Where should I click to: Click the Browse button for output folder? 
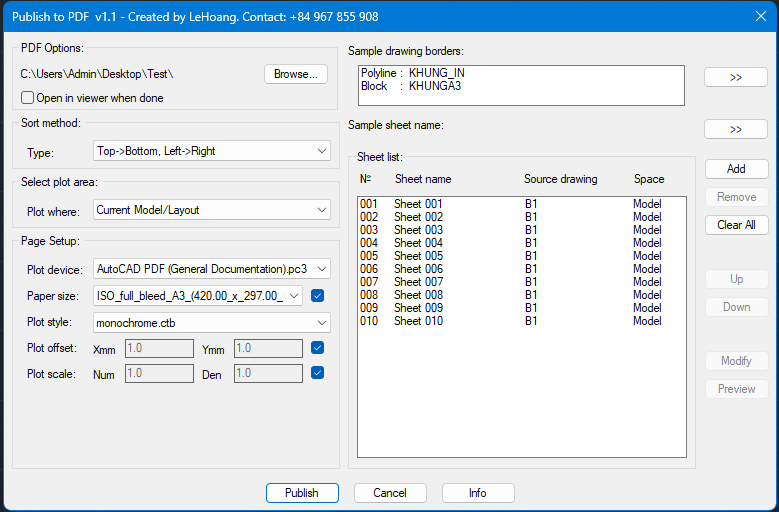[296, 74]
